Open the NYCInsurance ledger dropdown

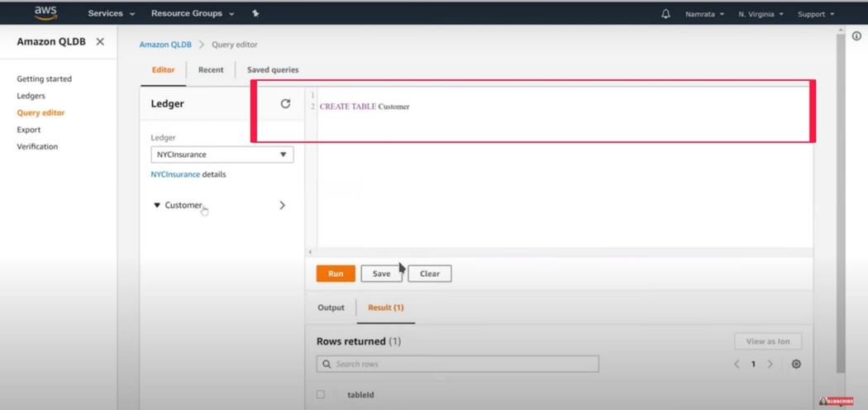click(x=222, y=155)
